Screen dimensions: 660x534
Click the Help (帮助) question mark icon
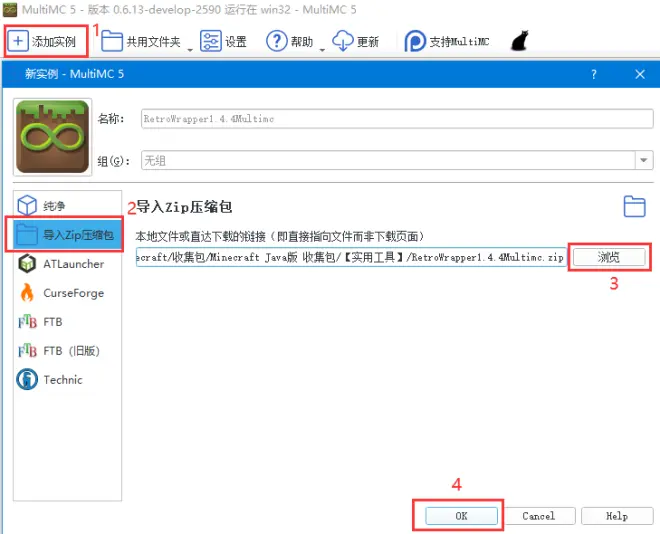pos(277,41)
